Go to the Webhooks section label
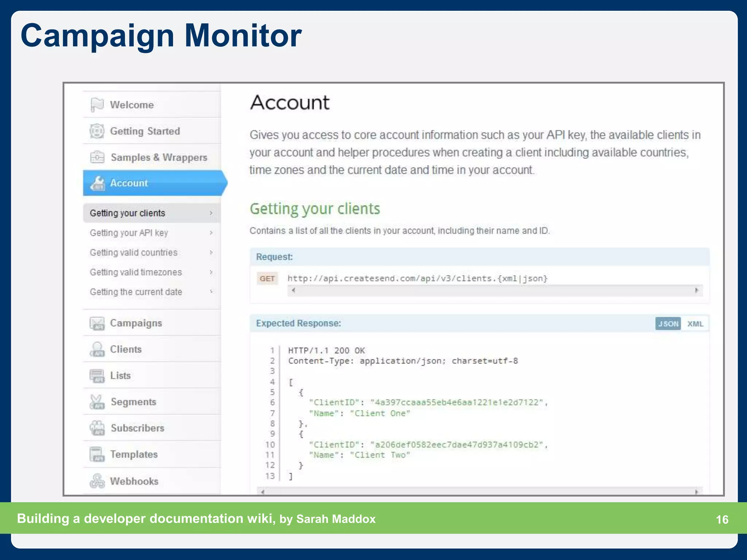The width and height of the screenshot is (747, 560). pyautogui.click(x=134, y=481)
